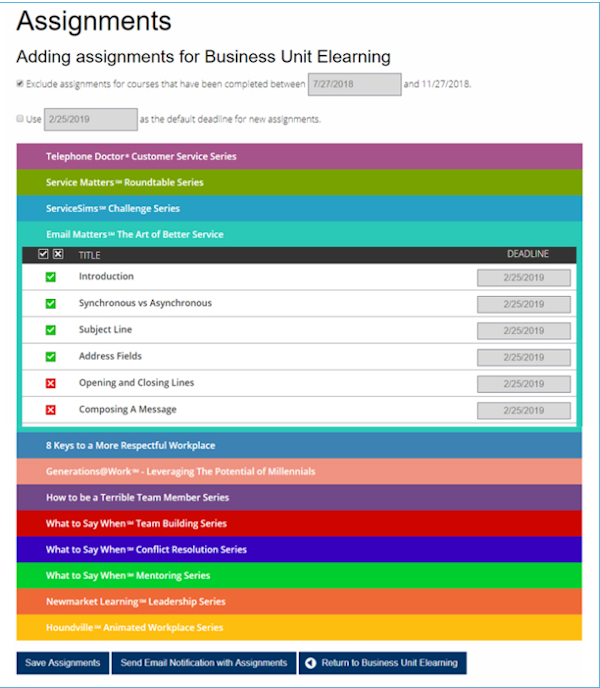Viewport: 600px width, 688px height.
Task: Click the Save Assignments button
Action: point(63,662)
